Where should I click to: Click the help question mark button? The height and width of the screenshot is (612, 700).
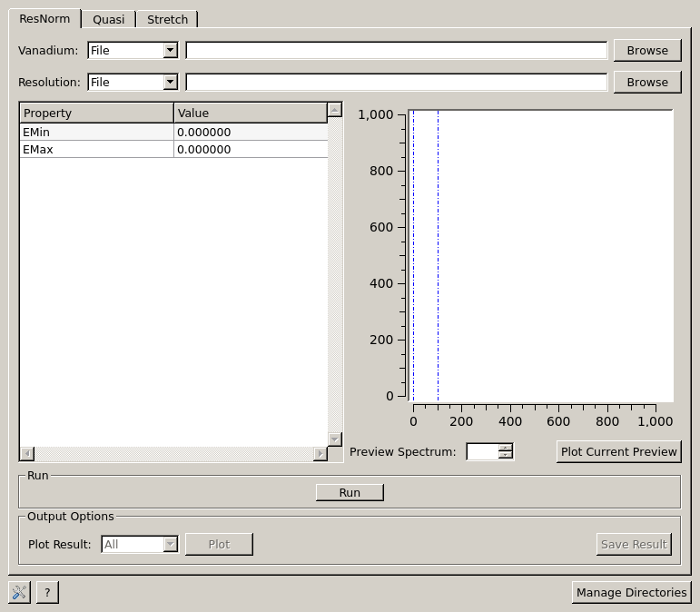(x=47, y=593)
